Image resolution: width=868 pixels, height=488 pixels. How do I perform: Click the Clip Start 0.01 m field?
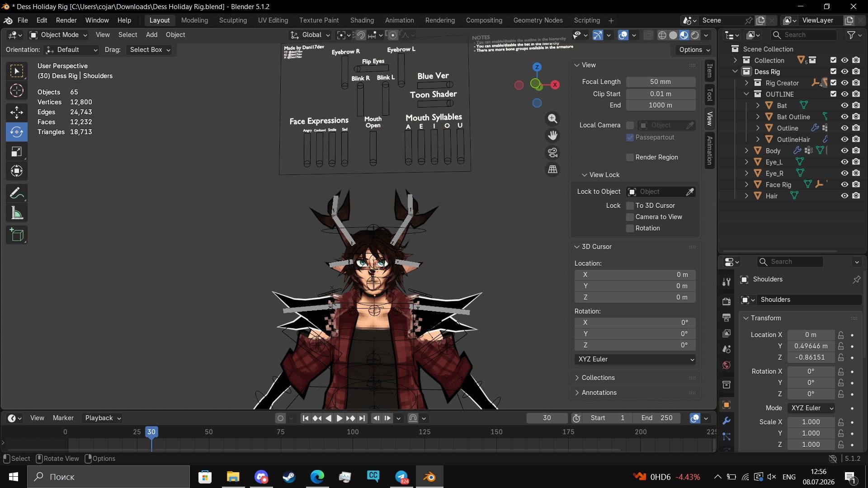click(x=660, y=94)
